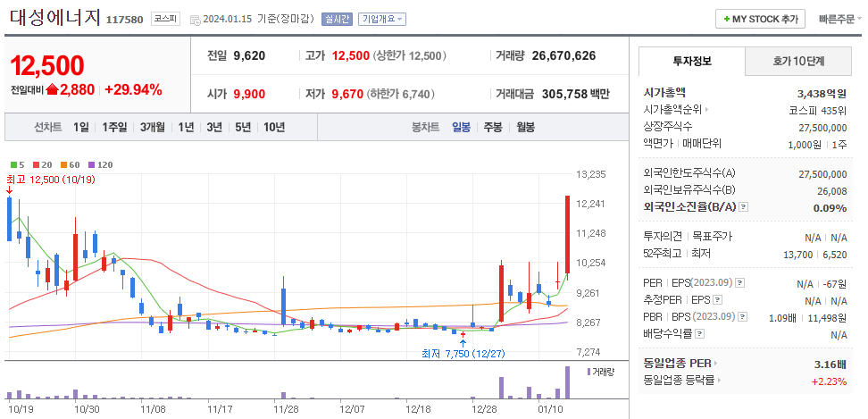Click the orange 60-day moving average legend marker
This screenshot has height=419, width=868.
tap(63, 165)
